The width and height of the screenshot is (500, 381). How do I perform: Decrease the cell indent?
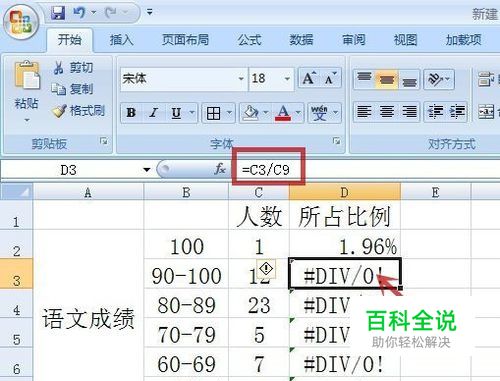[435, 111]
